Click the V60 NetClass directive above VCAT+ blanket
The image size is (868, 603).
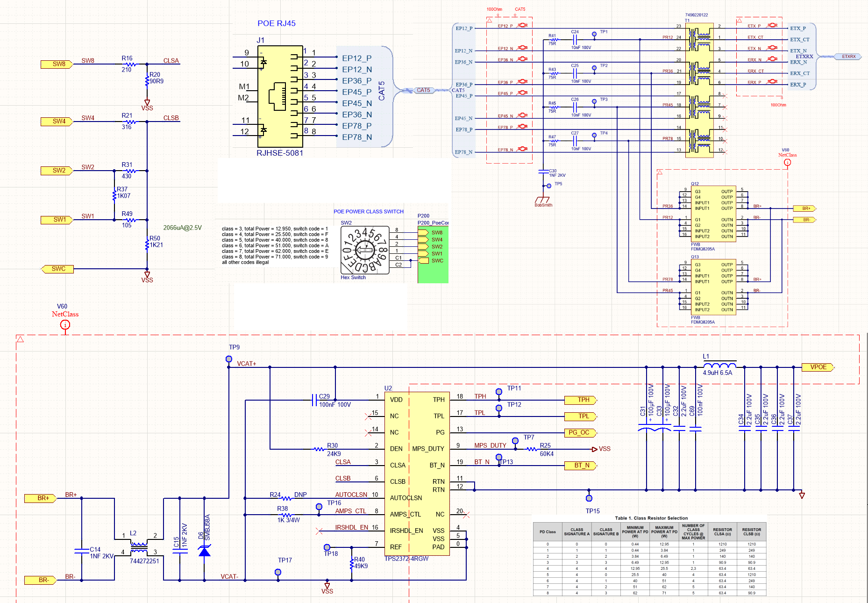(x=65, y=324)
